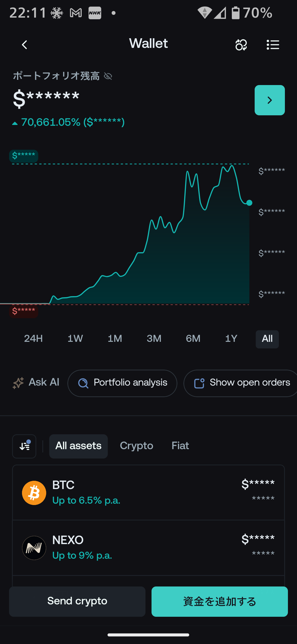The width and height of the screenshot is (297, 644).
Task: Open portfolio details with teal chevron button
Action: click(269, 100)
